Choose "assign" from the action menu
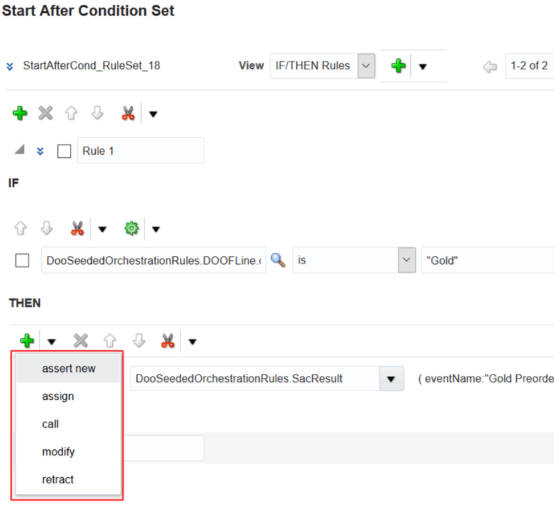The image size is (560, 508). pos(68,396)
